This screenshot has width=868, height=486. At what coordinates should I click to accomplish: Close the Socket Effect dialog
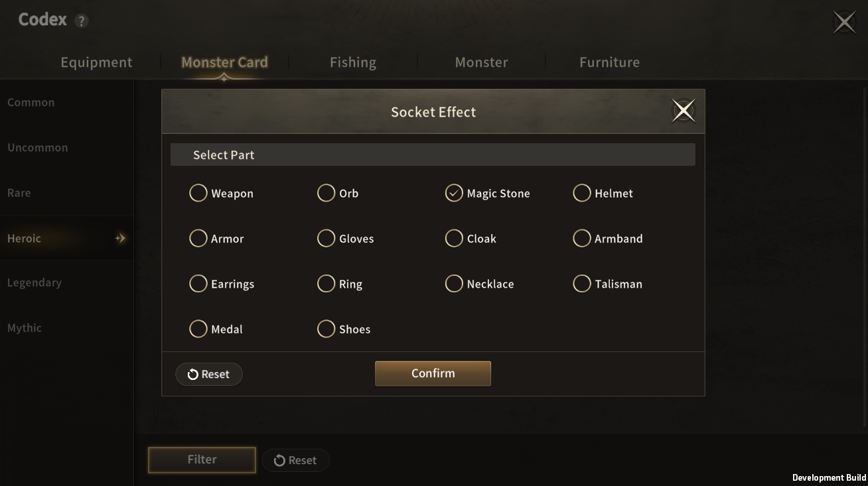click(x=683, y=111)
